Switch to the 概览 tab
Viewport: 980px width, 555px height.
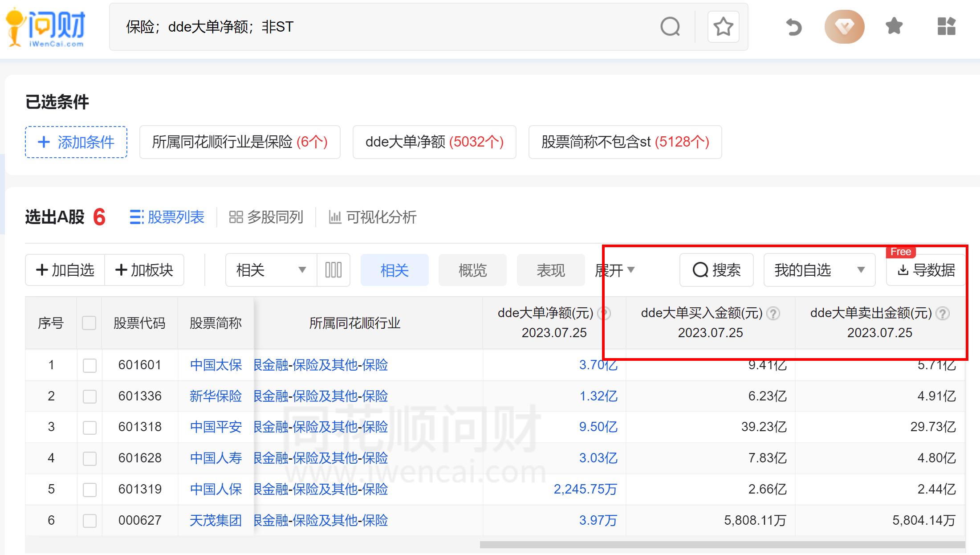click(x=472, y=270)
